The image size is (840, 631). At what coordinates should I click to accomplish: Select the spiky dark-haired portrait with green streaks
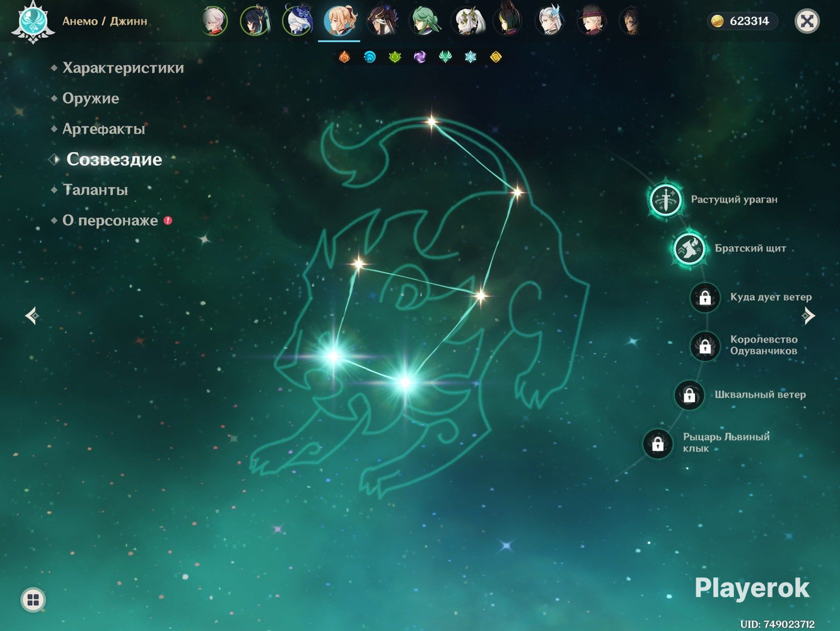pyautogui.click(x=508, y=21)
